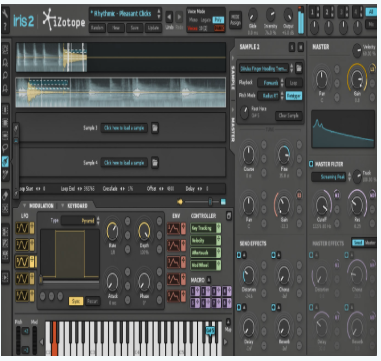Browse samples via Sample 2 panel folder icon
The image size is (381, 361).
[299, 68]
